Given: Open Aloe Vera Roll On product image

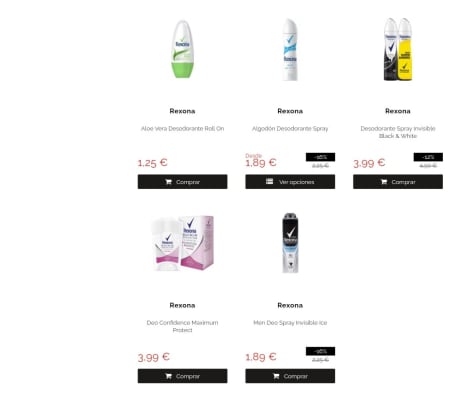Looking at the screenshot, I should (x=182, y=49).
